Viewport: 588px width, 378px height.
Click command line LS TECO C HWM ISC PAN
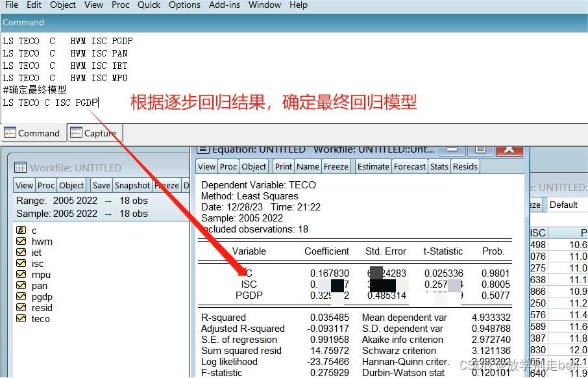click(x=66, y=53)
